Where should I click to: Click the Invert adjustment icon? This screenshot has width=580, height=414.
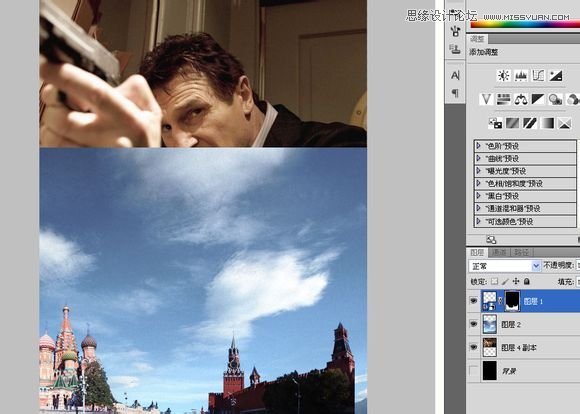point(495,123)
